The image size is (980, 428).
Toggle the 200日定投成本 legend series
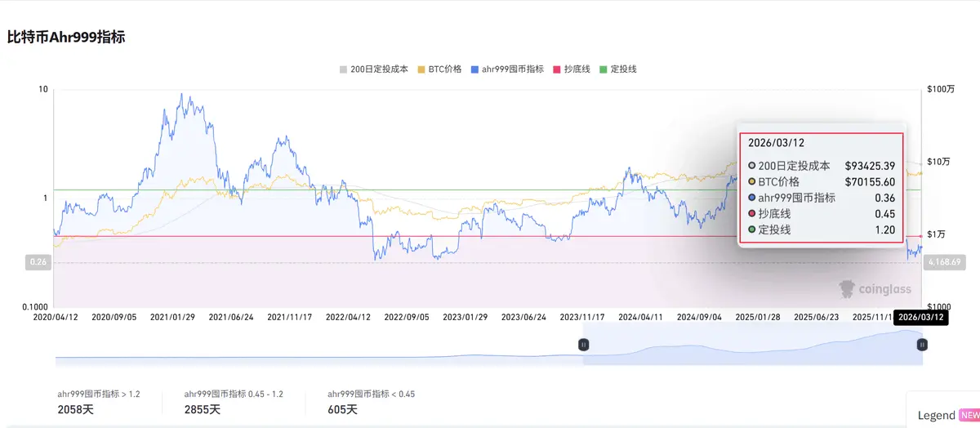click(x=374, y=69)
